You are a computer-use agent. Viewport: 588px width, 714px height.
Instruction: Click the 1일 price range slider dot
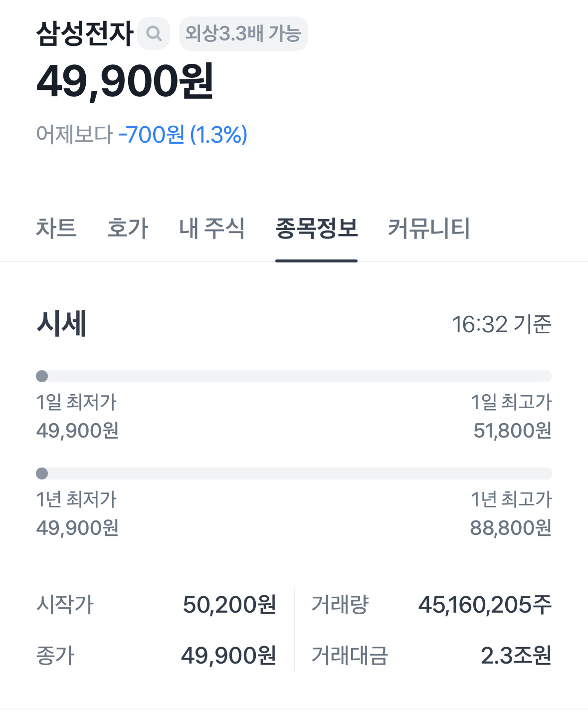pos(42,376)
